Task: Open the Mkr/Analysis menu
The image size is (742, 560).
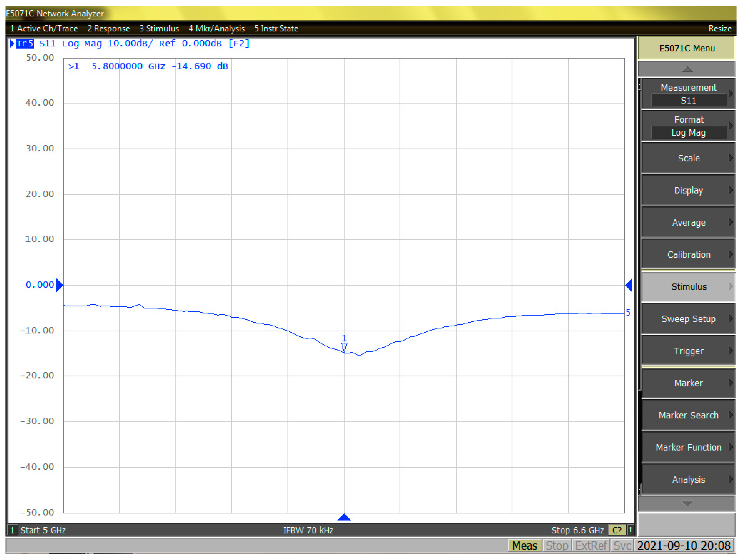Action: click(x=216, y=29)
